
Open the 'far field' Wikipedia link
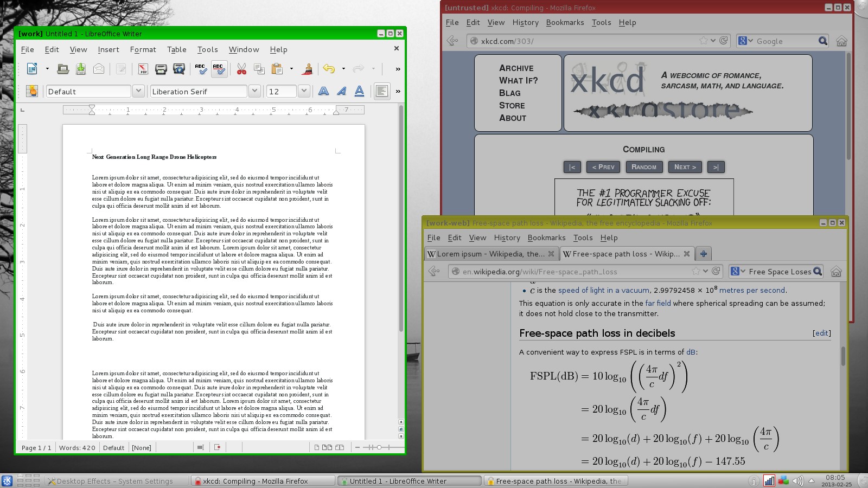658,303
